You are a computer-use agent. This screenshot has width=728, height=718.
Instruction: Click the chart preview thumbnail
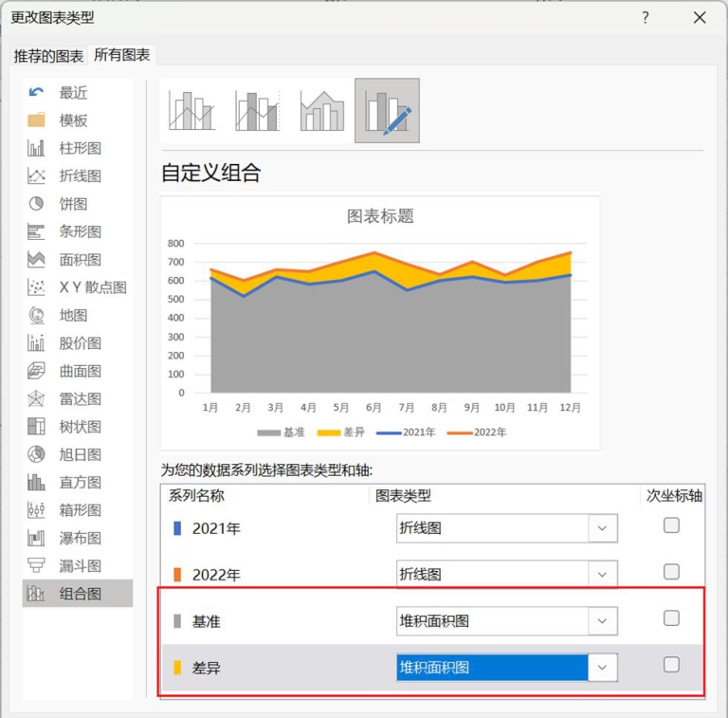(x=380, y=322)
